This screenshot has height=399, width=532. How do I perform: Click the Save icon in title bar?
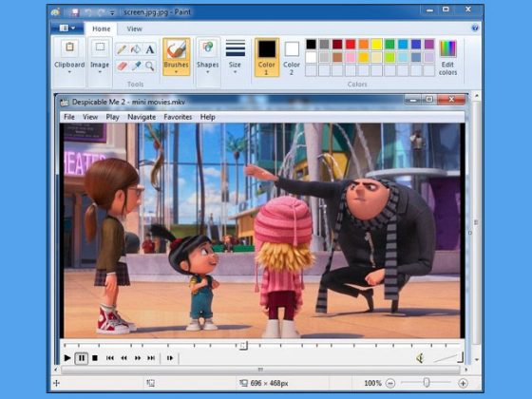coord(75,12)
